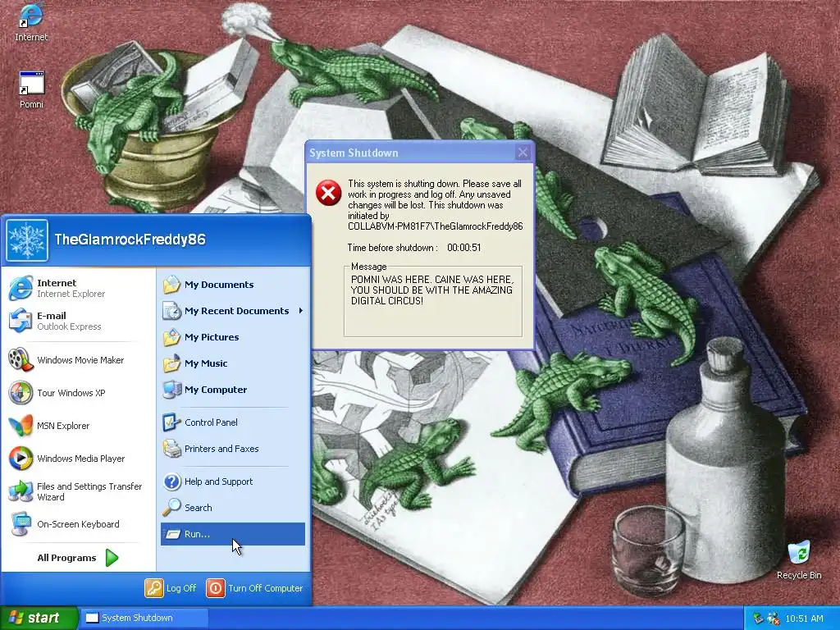
Task: Launch MSN Explorer
Action: (x=78, y=426)
